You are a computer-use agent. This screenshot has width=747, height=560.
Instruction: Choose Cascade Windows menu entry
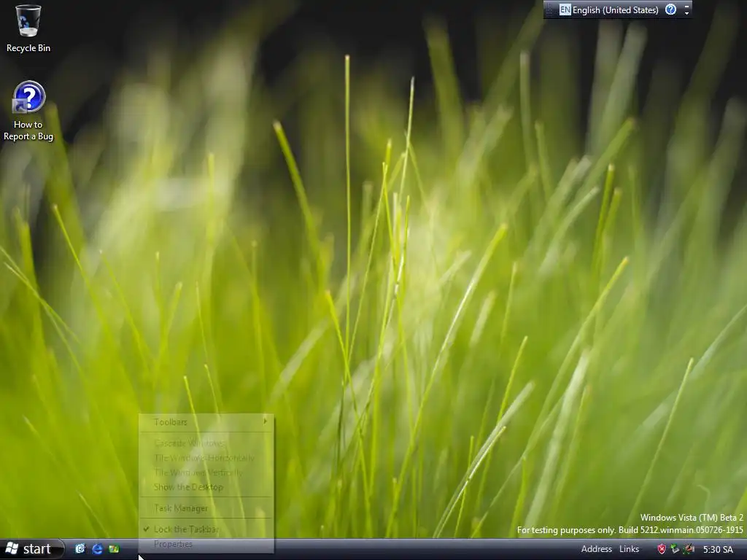206,443
